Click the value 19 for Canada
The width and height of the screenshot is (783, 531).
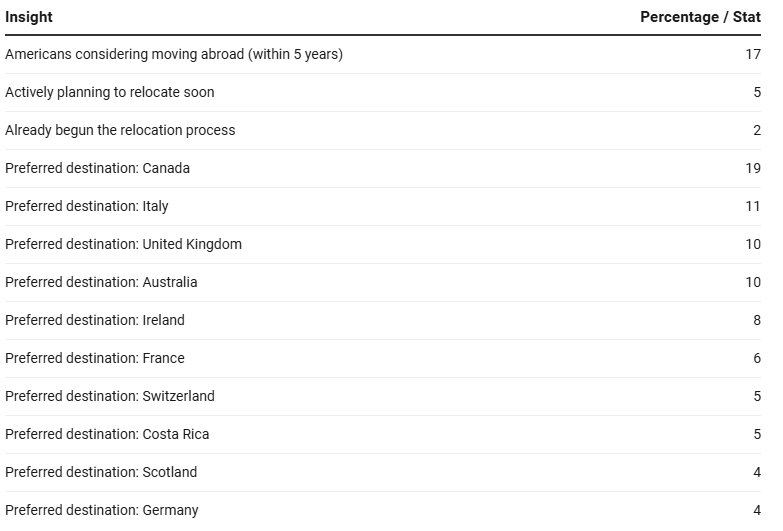[753, 168]
